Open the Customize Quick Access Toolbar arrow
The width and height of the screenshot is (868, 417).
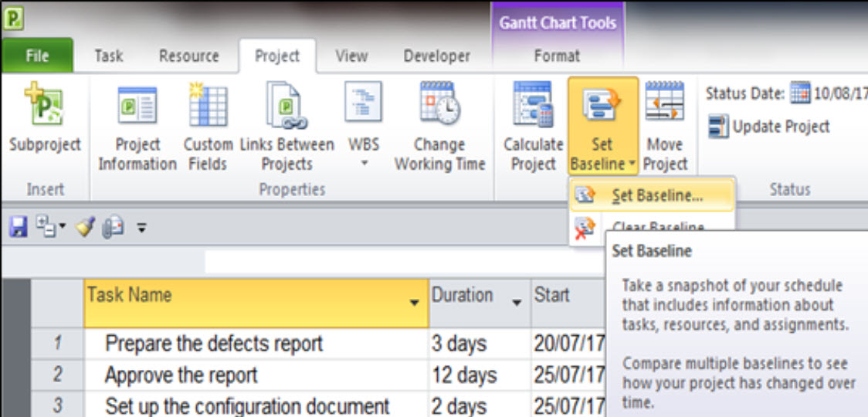pos(142,227)
